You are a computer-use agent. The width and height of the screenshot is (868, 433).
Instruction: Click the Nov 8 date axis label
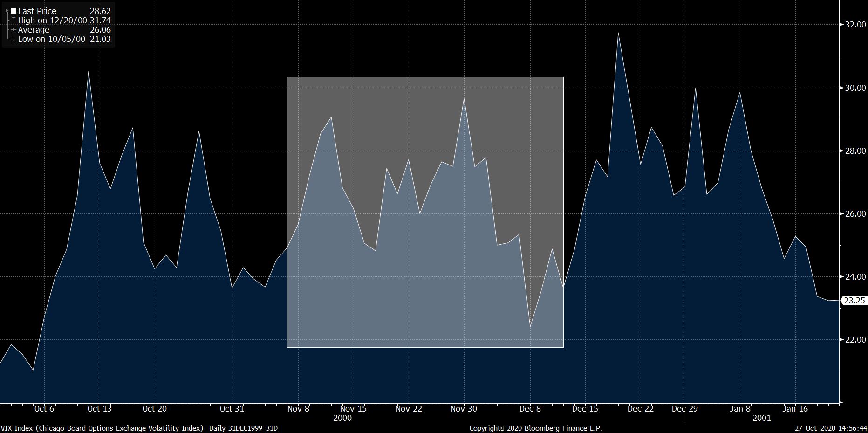(x=298, y=409)
